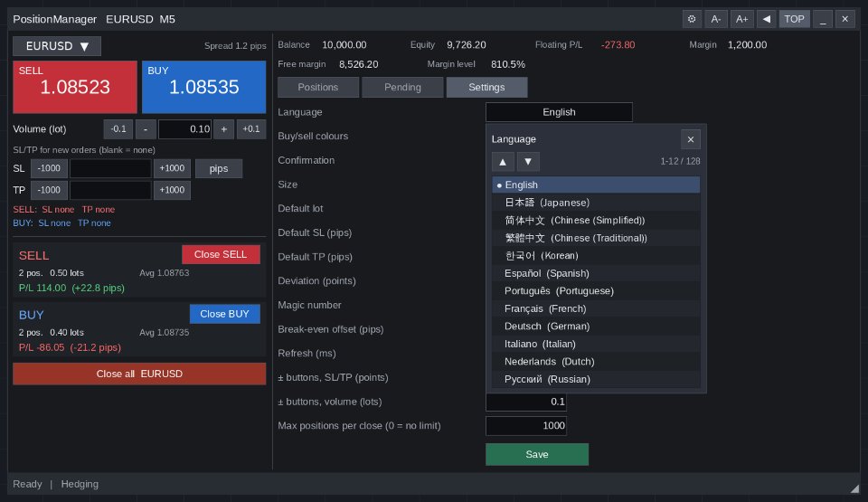
Task: Toggle the pips unit button
Action: 219,168
